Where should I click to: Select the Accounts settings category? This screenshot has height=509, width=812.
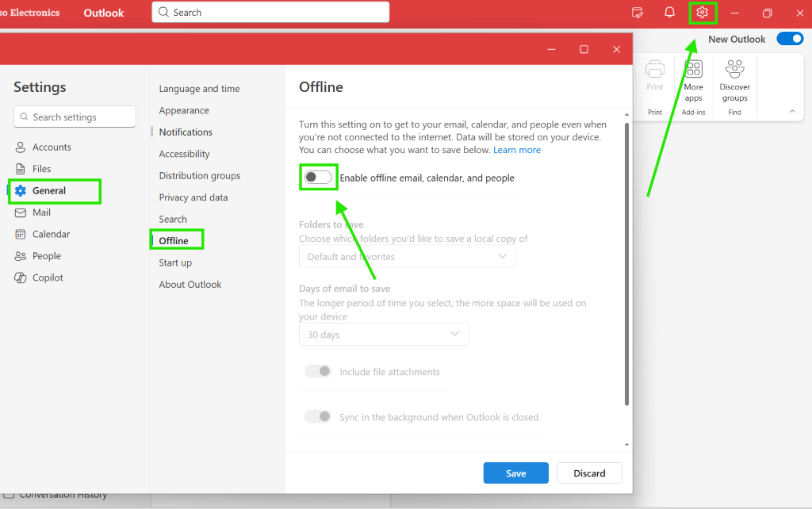tap(52, 147)
